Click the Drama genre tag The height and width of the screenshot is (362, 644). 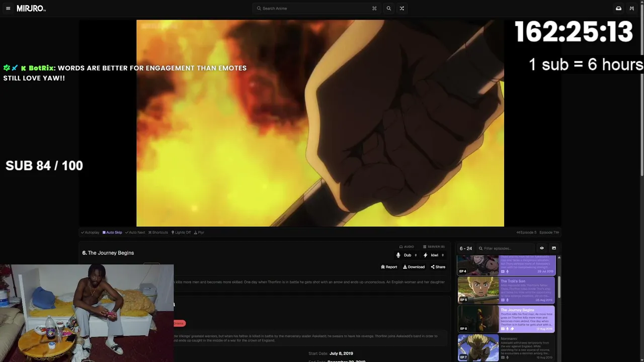[179, 323]
